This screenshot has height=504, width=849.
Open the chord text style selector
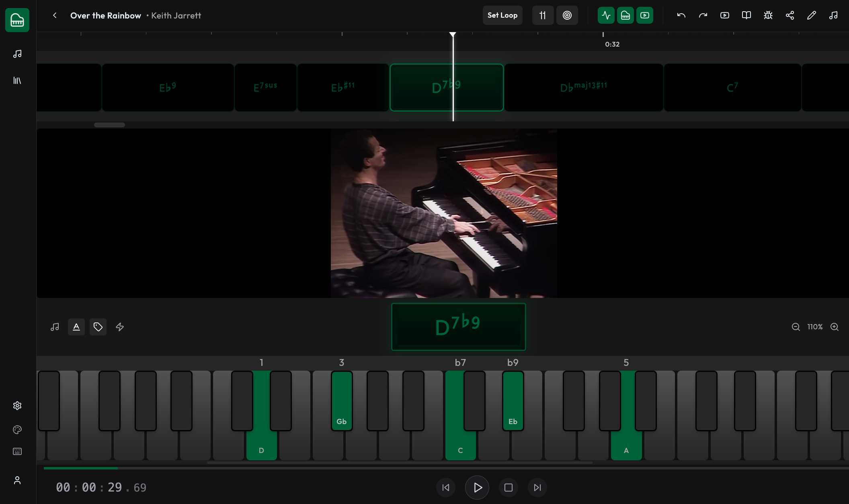click(76, 327)
